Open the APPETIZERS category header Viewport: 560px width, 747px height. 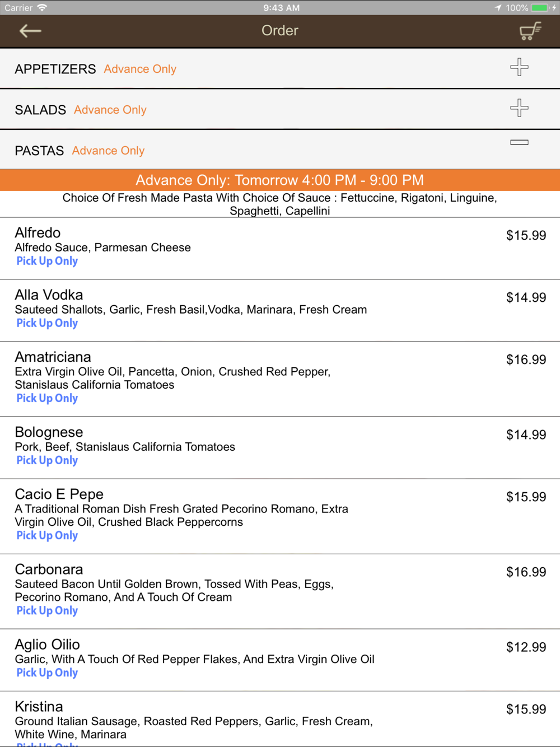pos(280,68)
